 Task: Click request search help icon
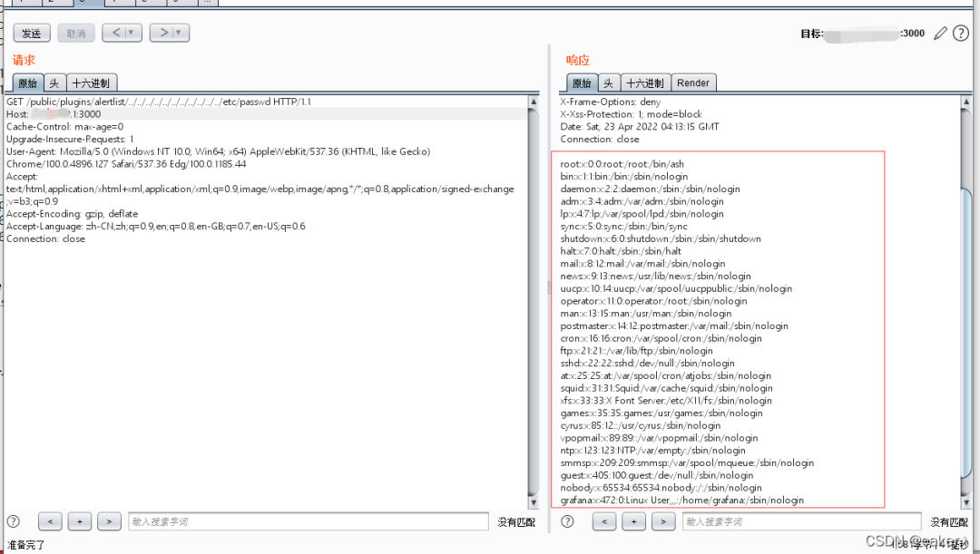tap(13, 521)
